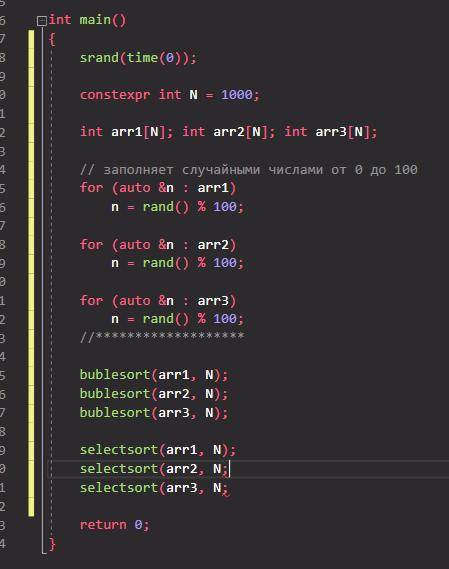Click the for loop over arr3

coord(158,300)
